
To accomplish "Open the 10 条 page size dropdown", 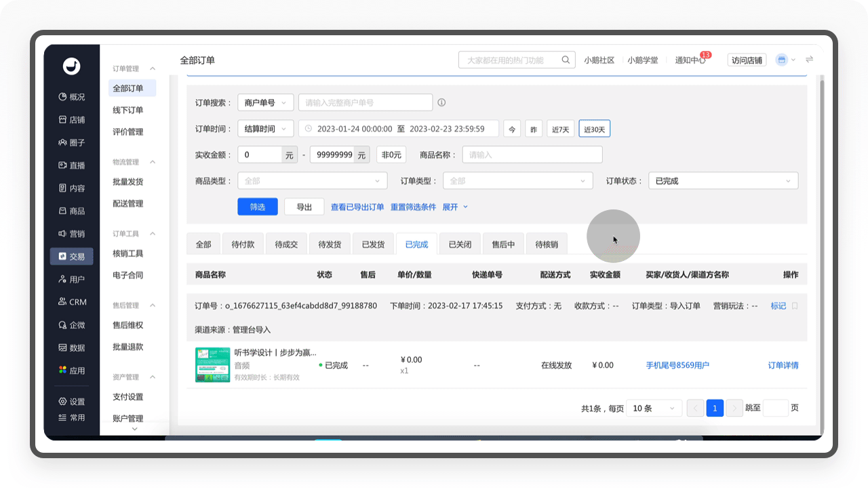I will pos(655,408).
